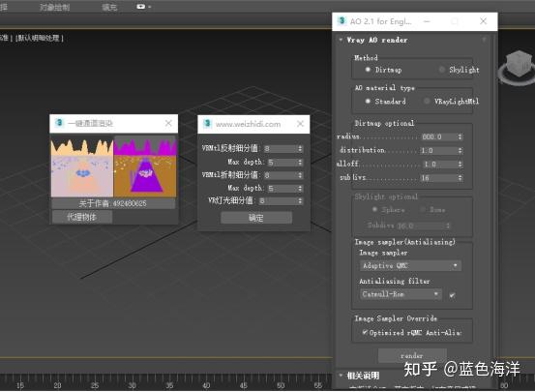The height and width of the screenshot is (392, 535).
Task: Click frame 30 on the timeline ruler
Action: click(x=132, y=385)
